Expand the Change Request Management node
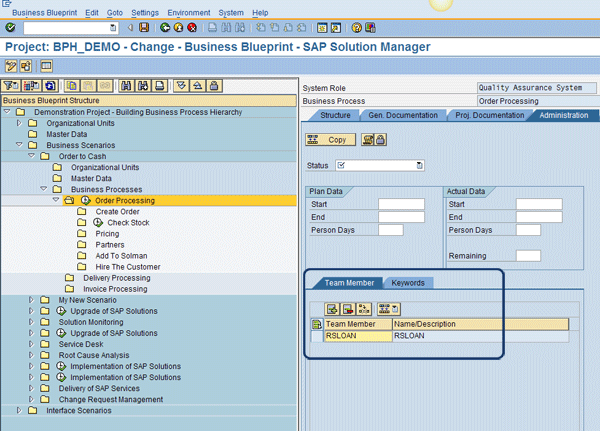Image resolution: width=600 pixels, height=431 pixels. 31,399
